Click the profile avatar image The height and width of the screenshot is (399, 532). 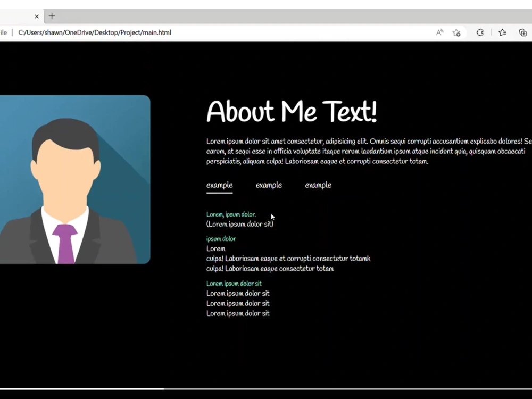point(75,179)
